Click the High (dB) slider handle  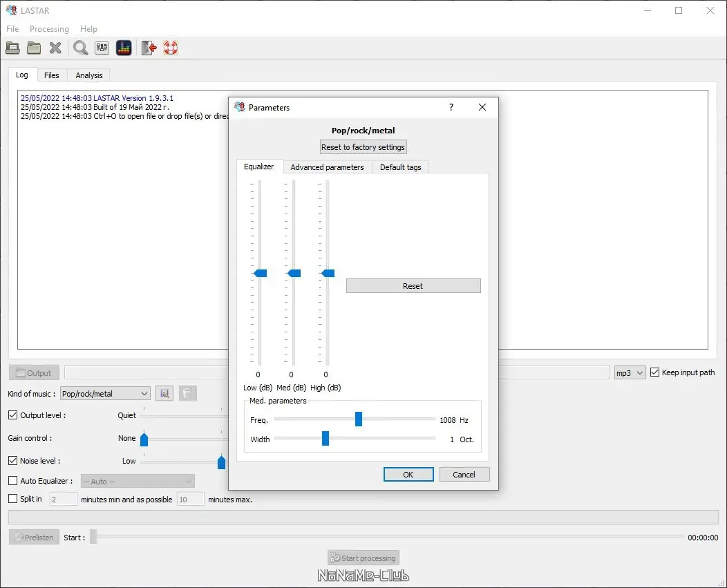point(328,273)
